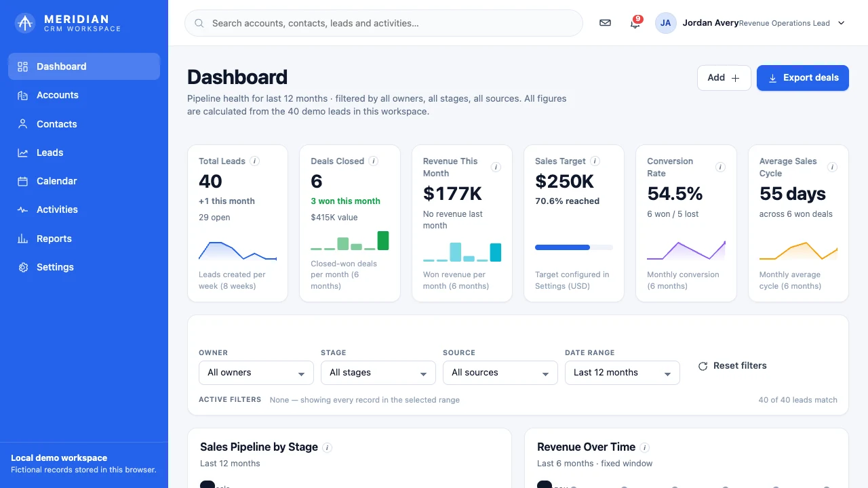Click the search accounts input field
The height and width of the screenshot is (488, 868).
(384, 23)
